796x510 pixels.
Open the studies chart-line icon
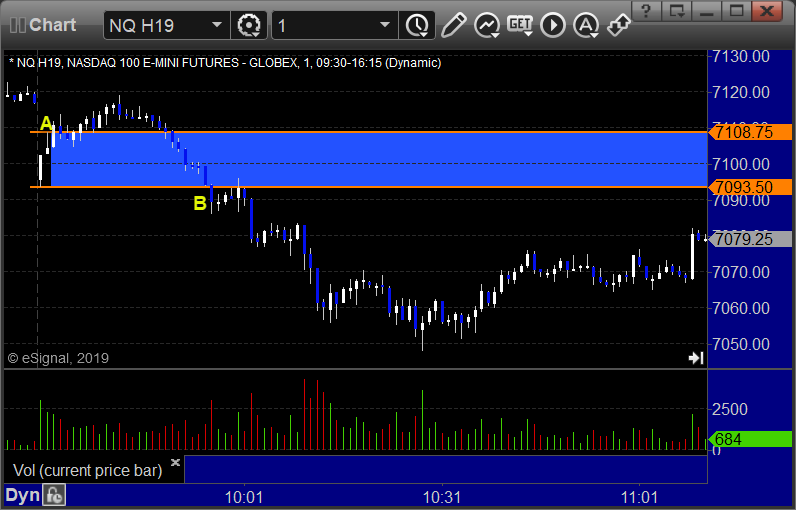[x=487, y=25]
